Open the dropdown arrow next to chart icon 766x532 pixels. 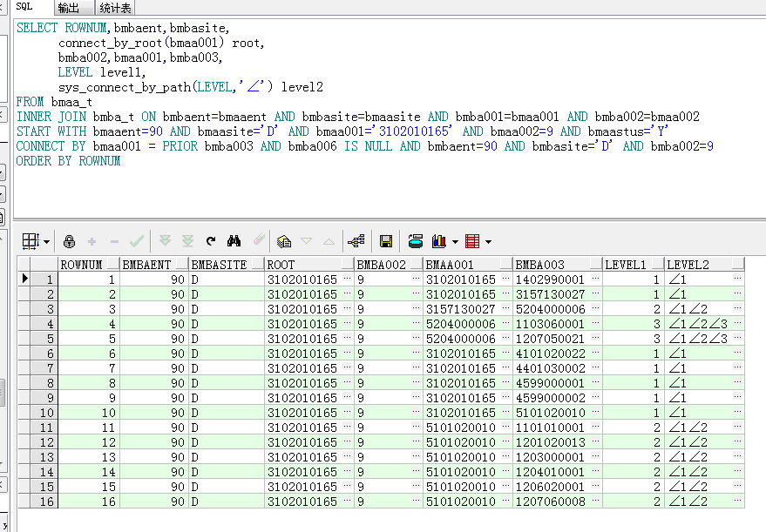tap(455, 241)
